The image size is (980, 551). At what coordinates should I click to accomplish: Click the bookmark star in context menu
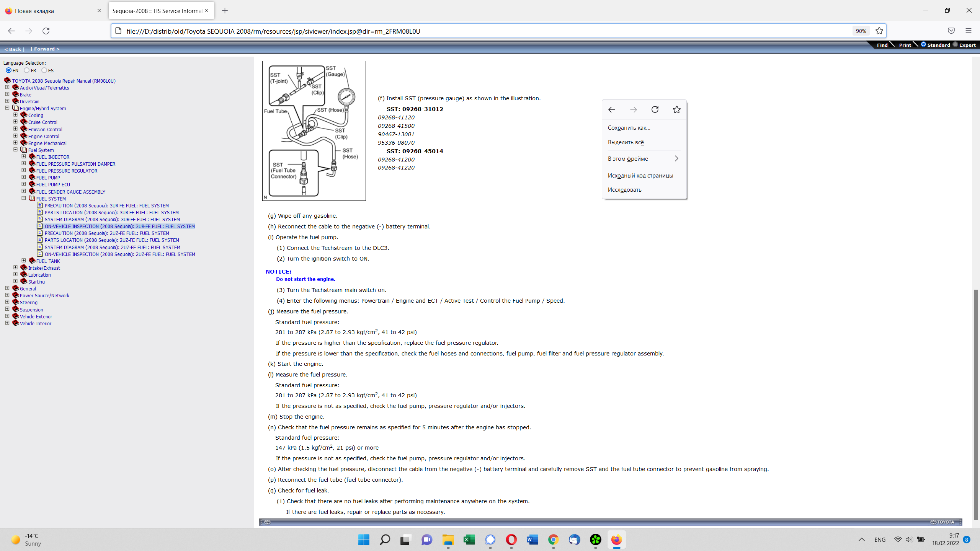tap(676, 109)
